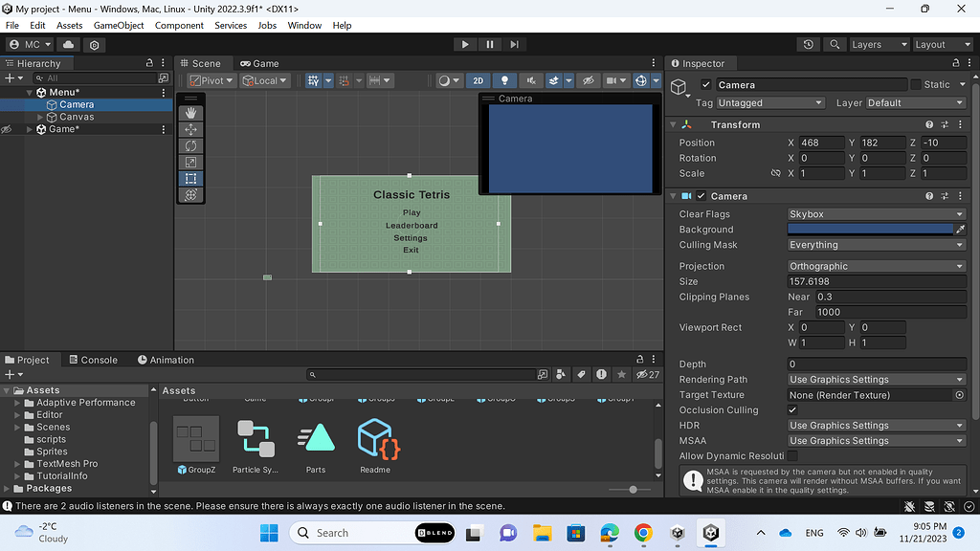The image size is (980, 551).
Task: Toggle the Static checkbox in the Inspector
Action: pyautogui.click(x=916, y=84)
